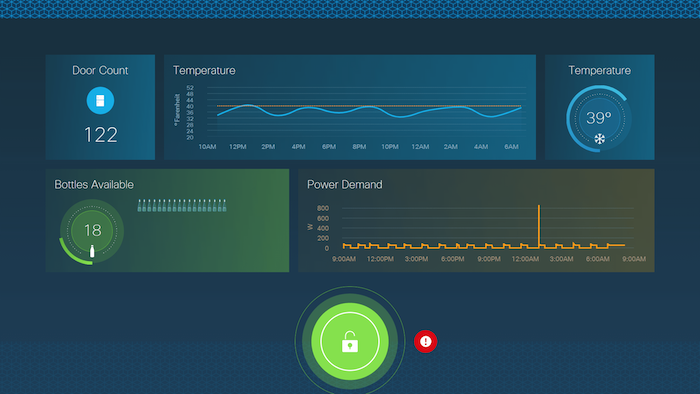Select the 39° temperature gauge reading
This screenshot has width=700, height=394.
599,118
